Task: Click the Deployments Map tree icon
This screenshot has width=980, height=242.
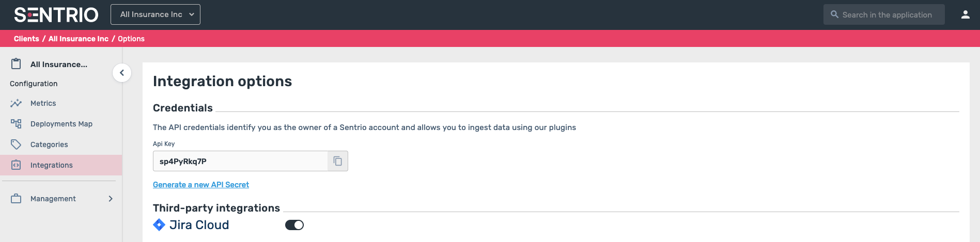Action: 16,124
